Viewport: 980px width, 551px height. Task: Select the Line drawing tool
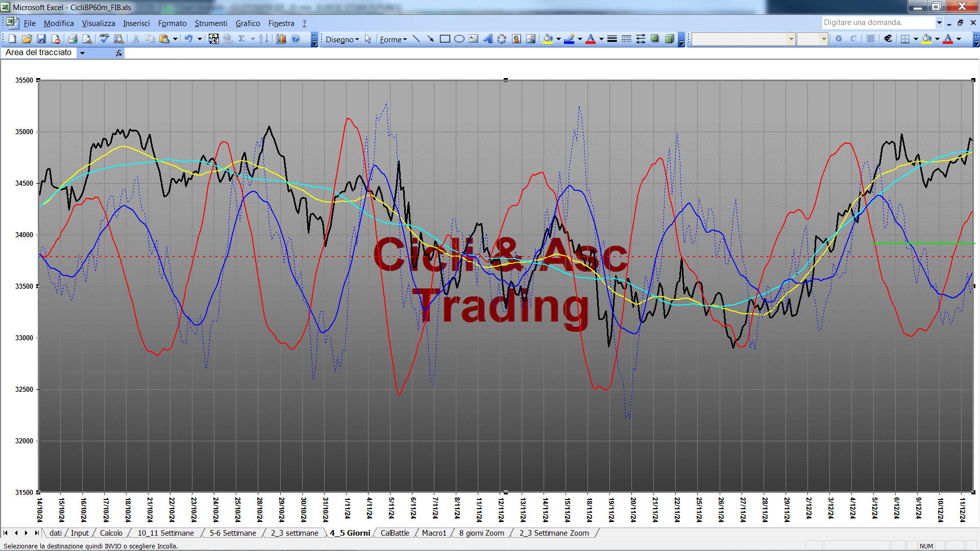(x=416, y=39)
